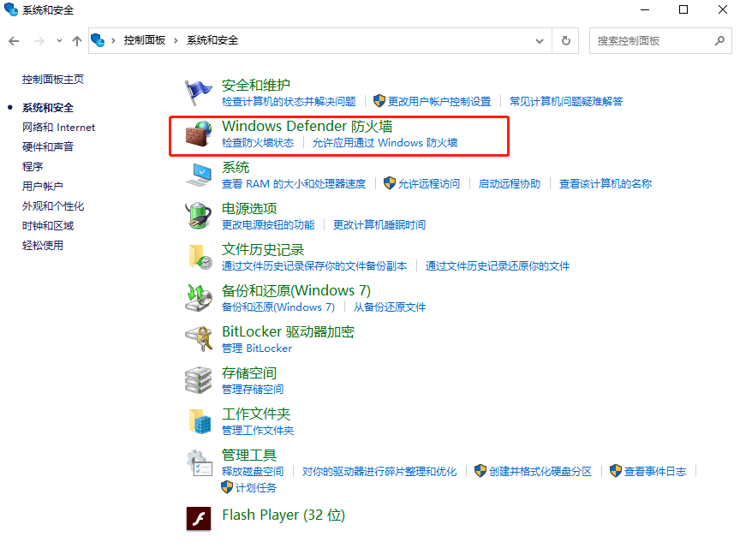Open the Storage Spaces stacked drives icon
The image size is (740, 560).
[x=199, y=378]
